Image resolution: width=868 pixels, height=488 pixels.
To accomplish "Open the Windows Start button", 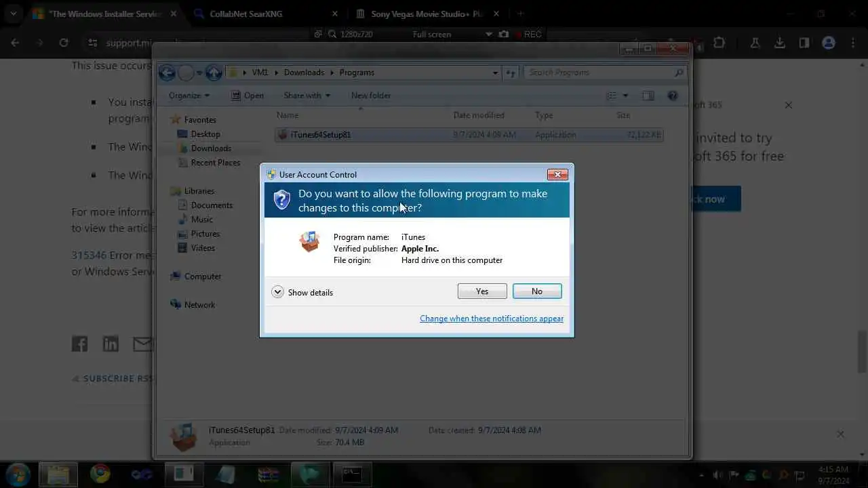I will (18, 473).
